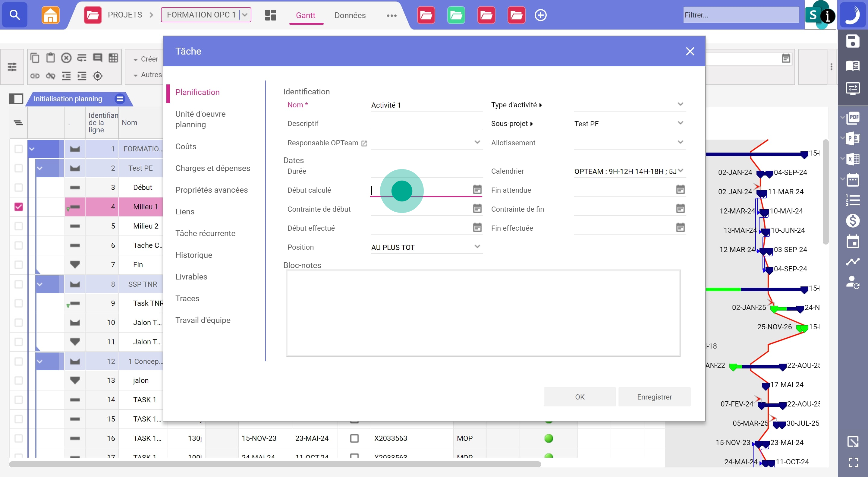Check the Début row checkbox
Viewport: 868px width, 477px height.
(18, 188)
